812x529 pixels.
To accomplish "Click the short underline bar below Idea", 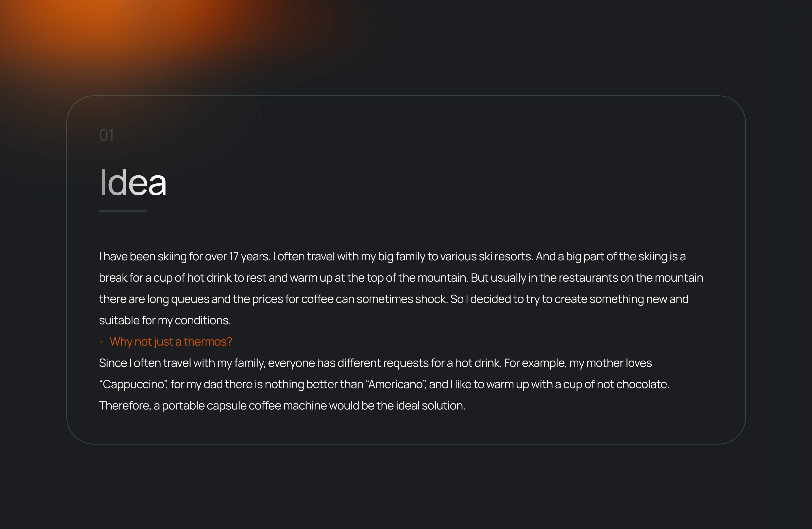I will (x=123, y=211).
